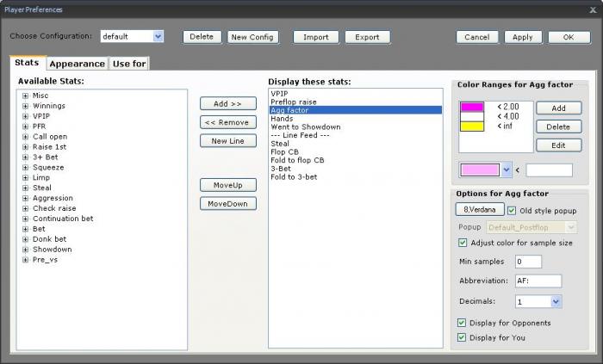Edit the selected color range

point(559,145)
